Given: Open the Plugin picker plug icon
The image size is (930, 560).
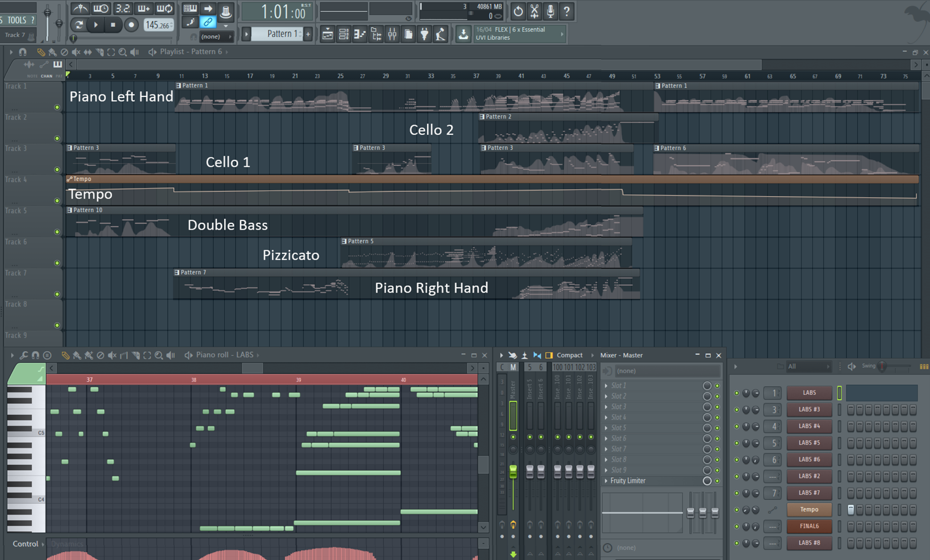Looking at the screenshot, I should 424,34.
